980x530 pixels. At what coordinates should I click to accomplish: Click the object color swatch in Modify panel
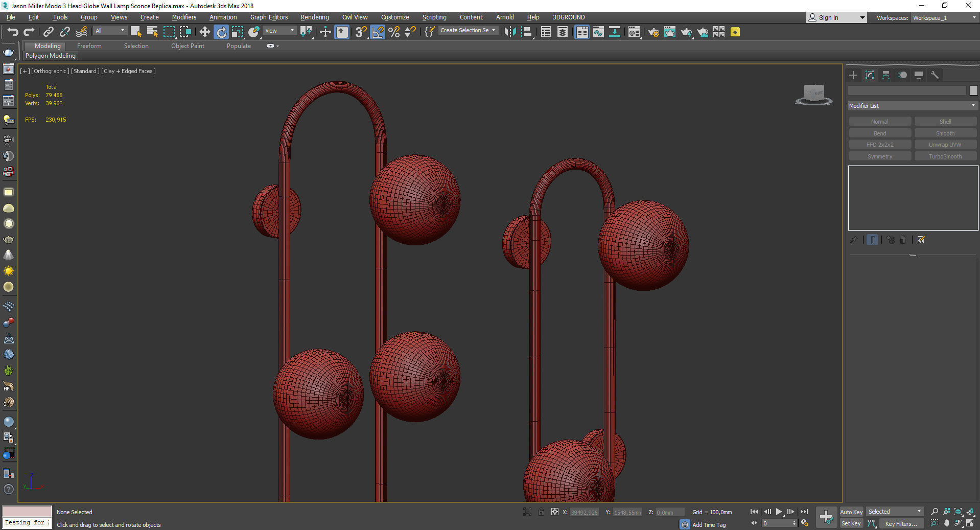(973, 90)
